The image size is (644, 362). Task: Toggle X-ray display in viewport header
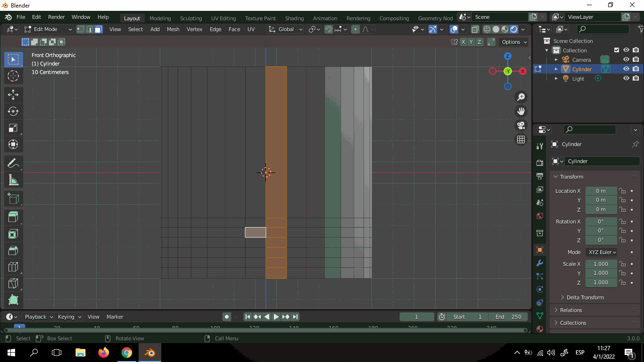476,29
